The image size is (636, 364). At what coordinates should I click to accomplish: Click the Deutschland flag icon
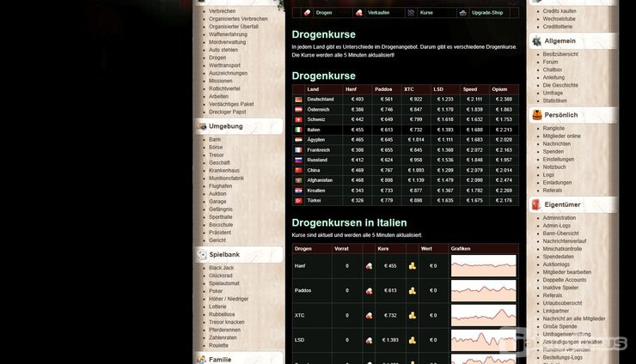coord(298,100)
